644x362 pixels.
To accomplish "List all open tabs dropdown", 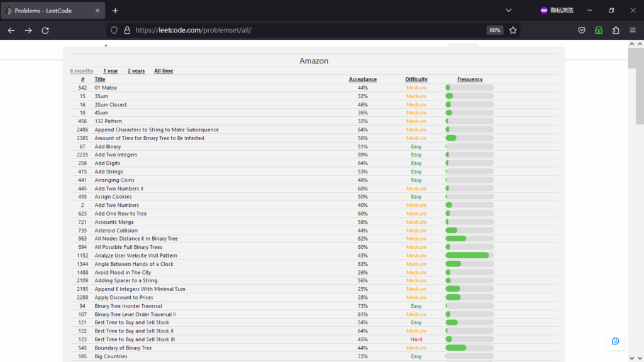I will pos(508,10).
